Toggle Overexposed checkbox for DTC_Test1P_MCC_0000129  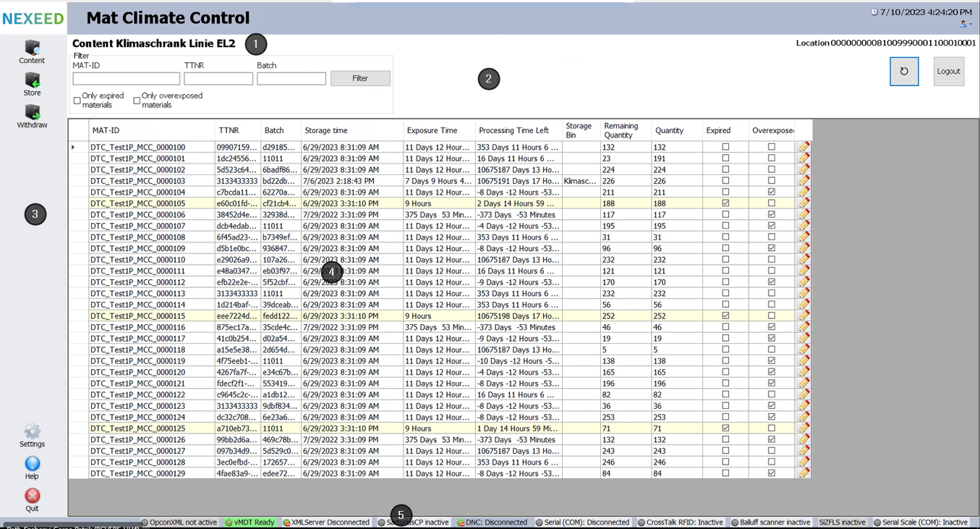(x=772, y=473)
